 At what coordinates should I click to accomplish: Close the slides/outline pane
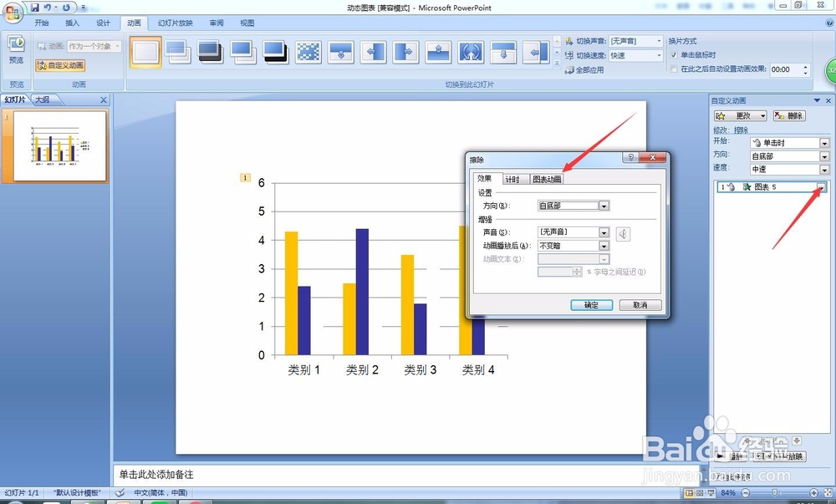coord(104,99)
